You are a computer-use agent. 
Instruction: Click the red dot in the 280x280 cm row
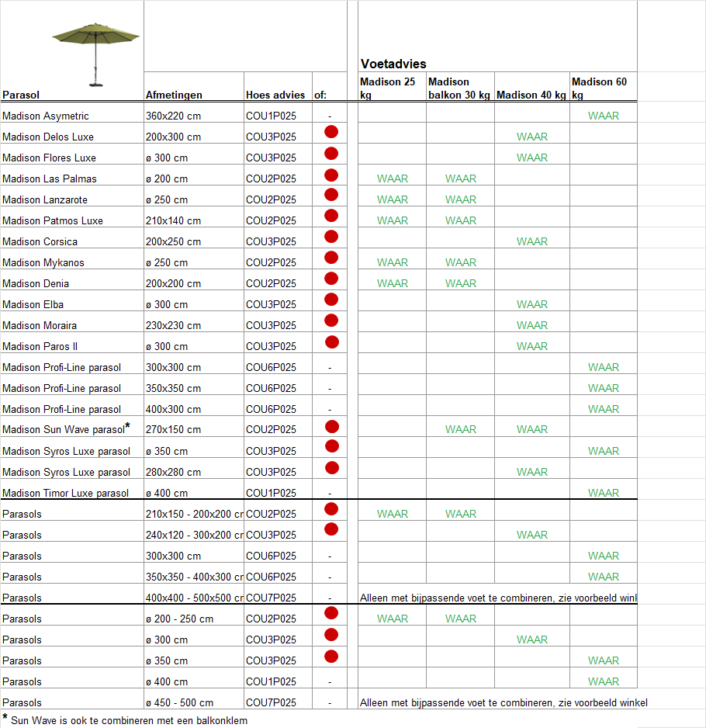(x=332, y=467)
